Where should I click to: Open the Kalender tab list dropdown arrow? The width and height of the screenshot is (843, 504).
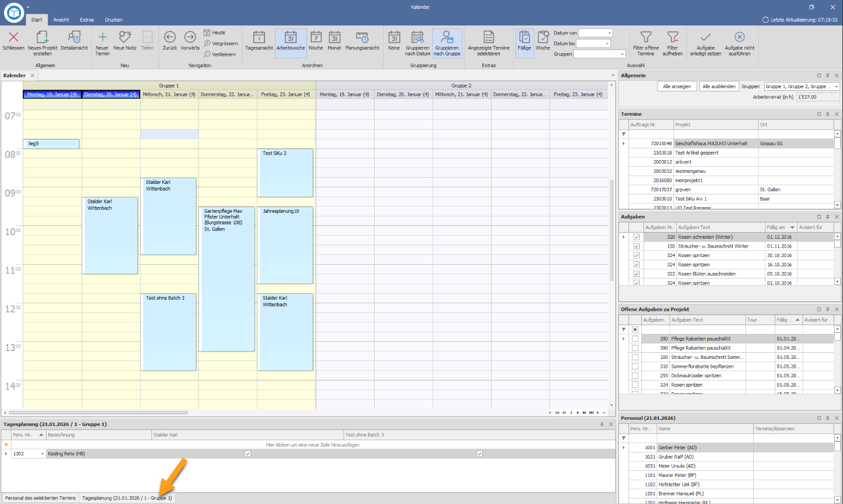click(x=613, y=76)
